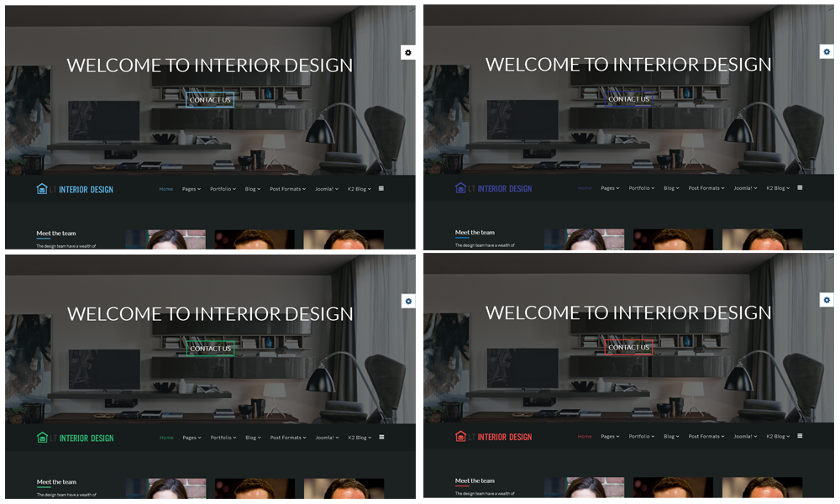The width and height of the screenshot is (840, 504).
Task: Expand Pages dropdown in red themed preview
Action: [x=610, y=436]
